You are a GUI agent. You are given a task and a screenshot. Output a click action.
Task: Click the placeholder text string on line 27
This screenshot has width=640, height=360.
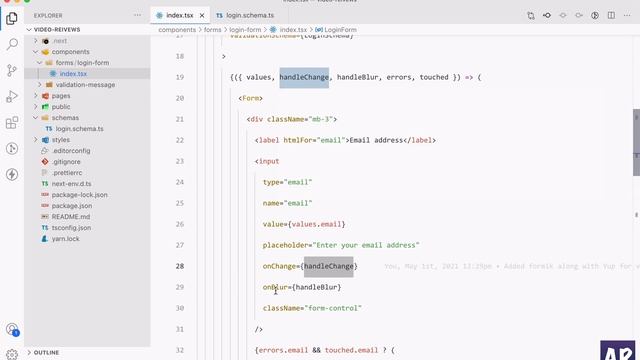pos(366,245)
